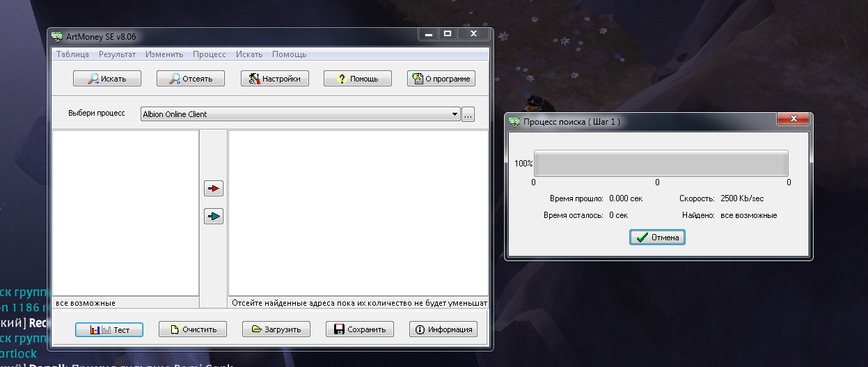The image size is (868, 367).
Task: Click the search progress bar
Action: pyautogui.click(x=661, y=164)
